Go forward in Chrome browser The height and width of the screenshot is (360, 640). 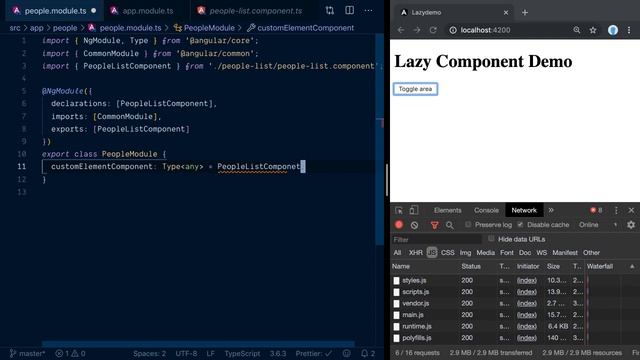[x=417, y=30]
